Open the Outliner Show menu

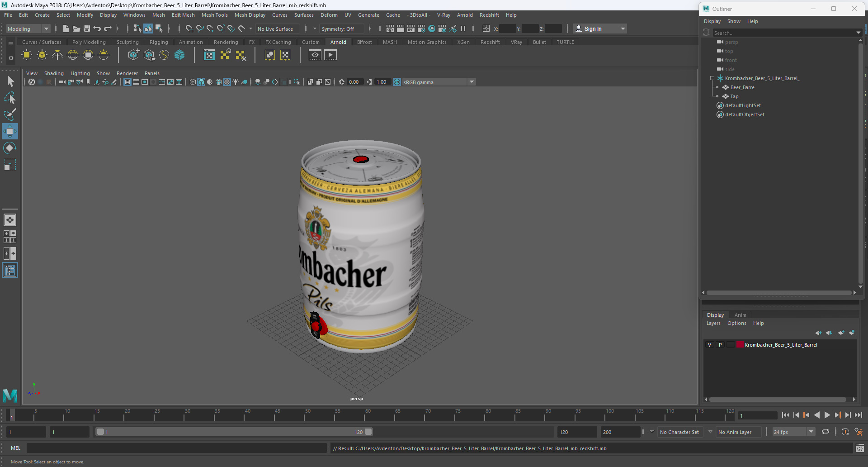tap(734, 21)
